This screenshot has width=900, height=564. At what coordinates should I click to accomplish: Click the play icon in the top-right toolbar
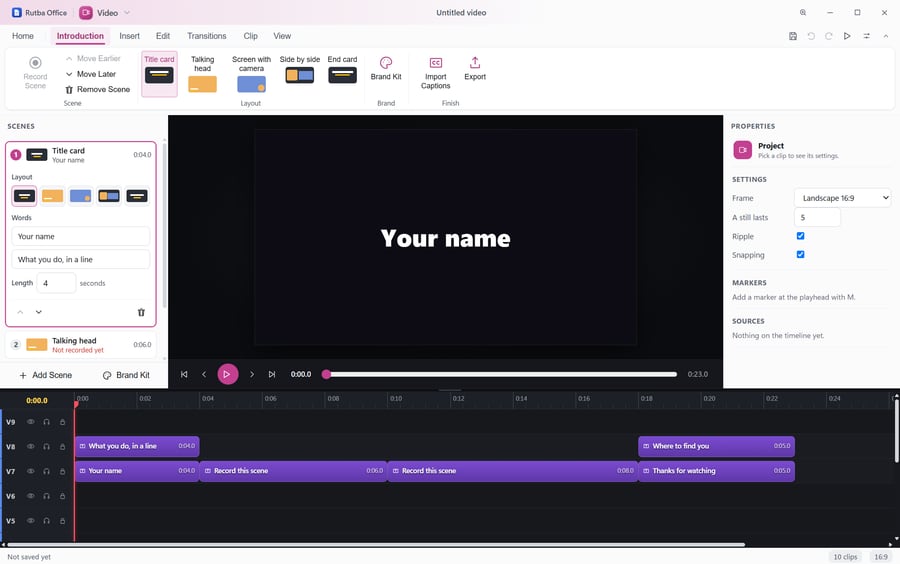(x=847, y=36)
